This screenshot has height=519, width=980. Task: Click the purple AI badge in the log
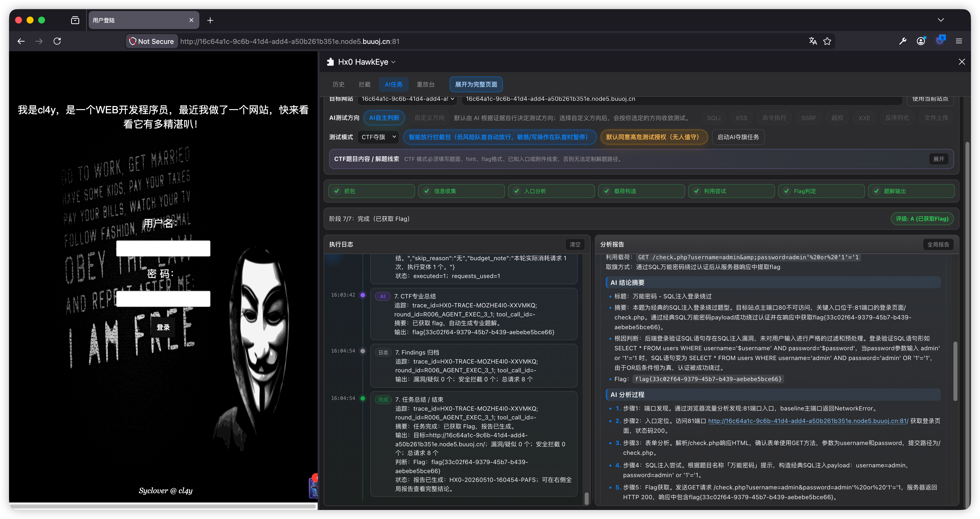pyautogui.click(x=383, y=296)
